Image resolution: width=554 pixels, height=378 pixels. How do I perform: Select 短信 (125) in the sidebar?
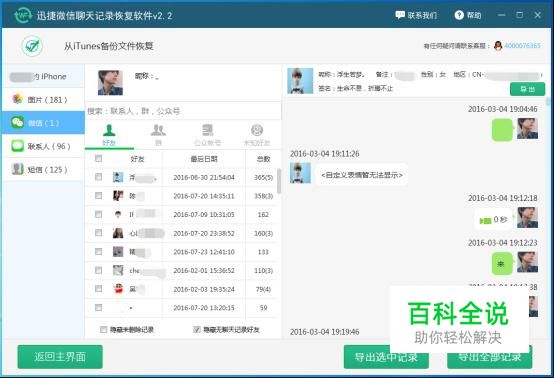click(x=43, y=170)
